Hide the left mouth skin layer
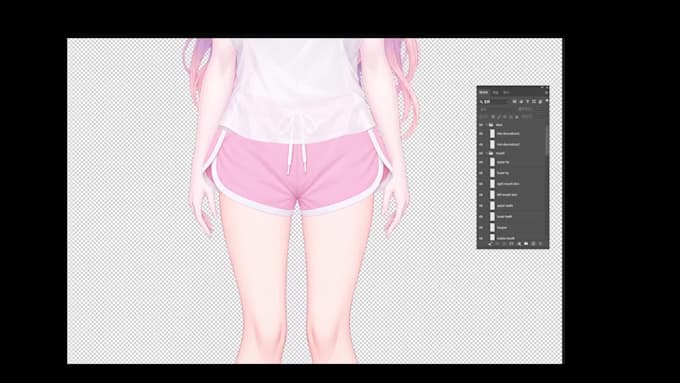680x383 pixels. click(x=481, y=195)
